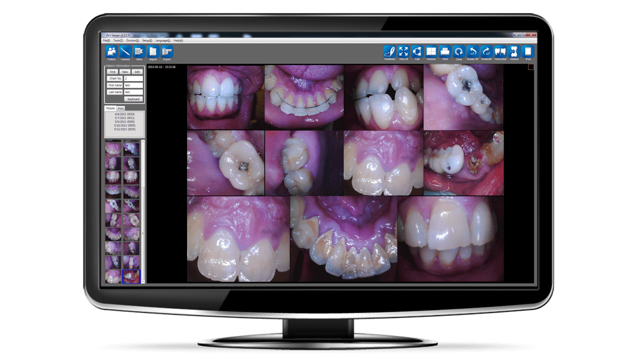644x362 pixels.
Task: Open the Edit tool on the toolbar
Action: pyautogui.click(x=417, y=51)
